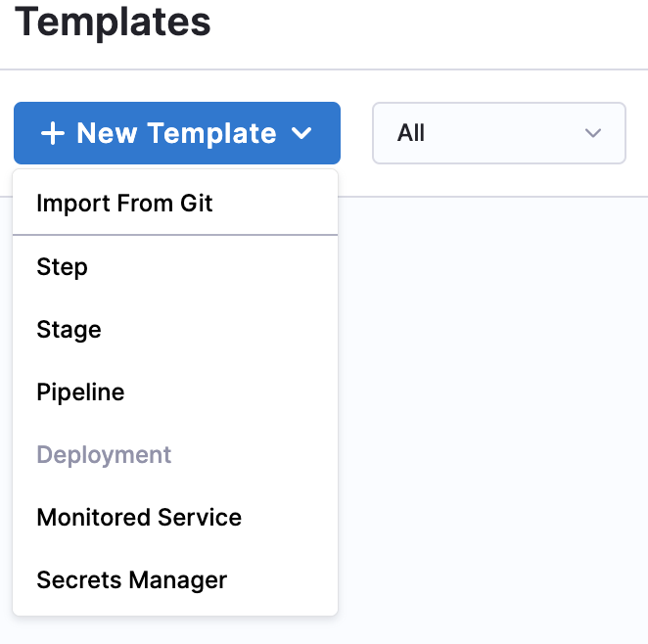Click the grayed-out Deployment option
The height and width of the screenshot is (644, 648).
coord(104,455)
